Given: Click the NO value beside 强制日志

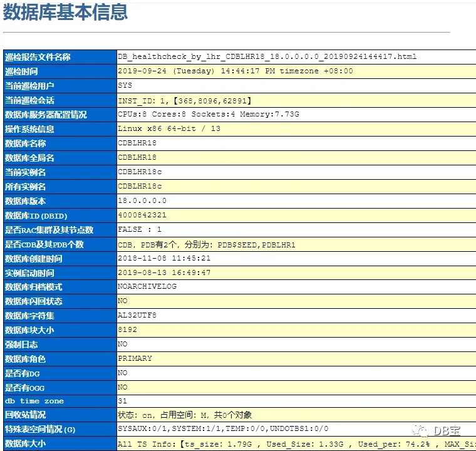Looking at the screenshot, I should click(122, 344).
